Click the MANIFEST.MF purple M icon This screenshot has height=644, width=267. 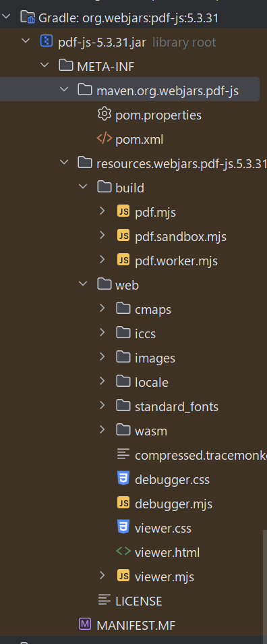85,624
